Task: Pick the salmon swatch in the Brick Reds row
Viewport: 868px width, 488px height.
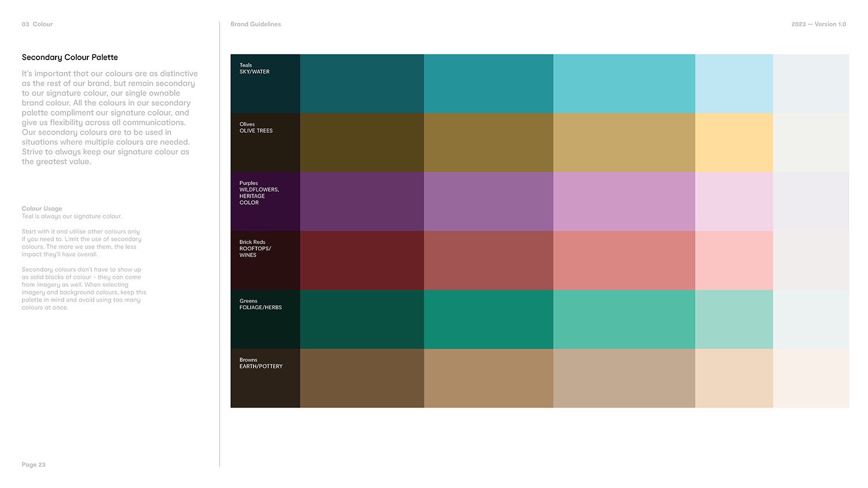Action: (x=624, y=260)
